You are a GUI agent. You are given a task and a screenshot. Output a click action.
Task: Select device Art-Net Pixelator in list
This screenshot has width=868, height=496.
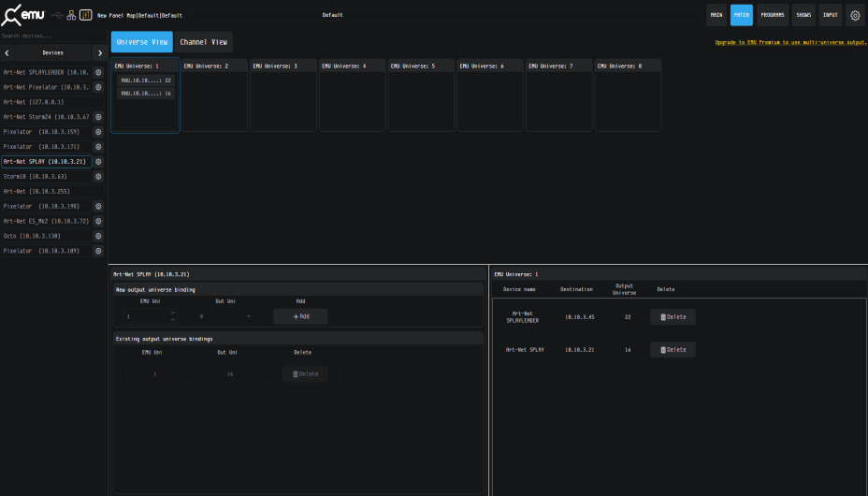pos(47,87)
